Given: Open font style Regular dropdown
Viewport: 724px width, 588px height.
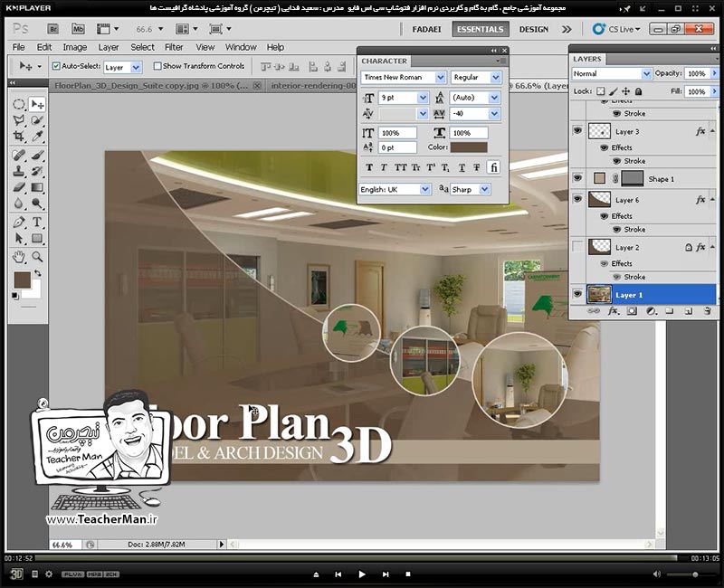Looking at the screenshot, I should click(495, 77).
